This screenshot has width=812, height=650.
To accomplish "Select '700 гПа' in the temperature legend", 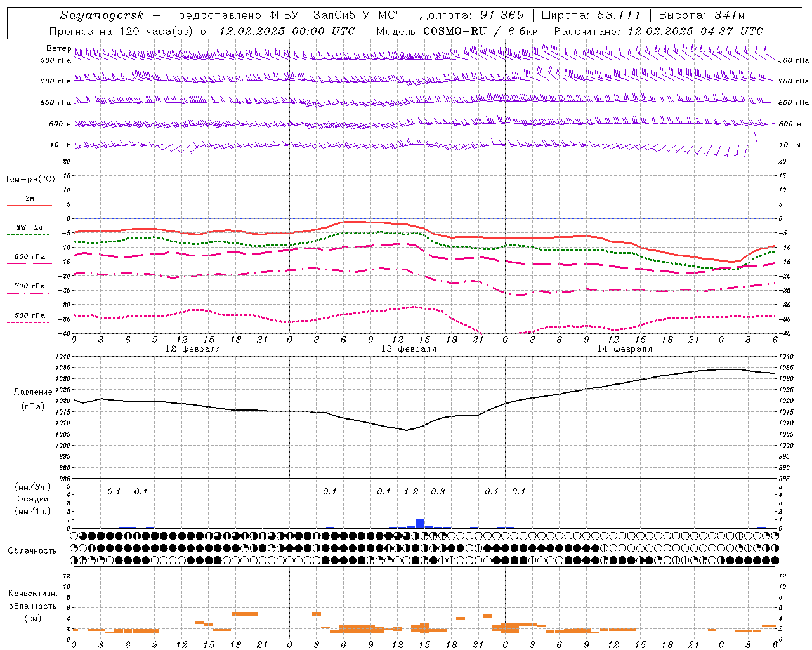I will pyautogui.click(x=30, y=286).
